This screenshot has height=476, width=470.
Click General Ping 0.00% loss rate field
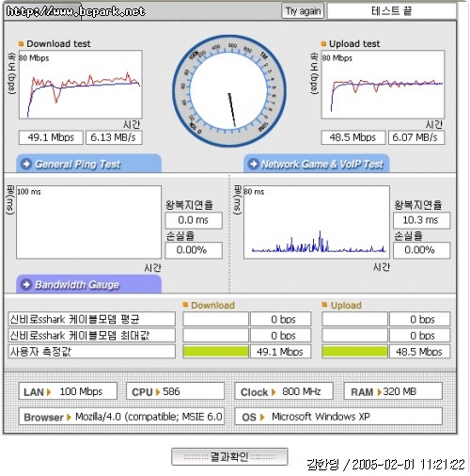click(194, 250)
